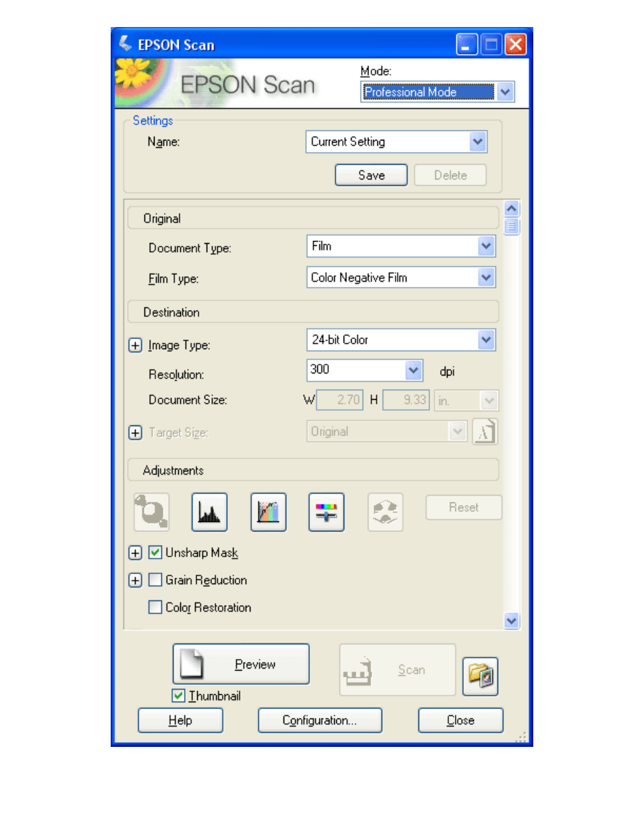Open the Mode dropdown showing Professional Mode

437,92
